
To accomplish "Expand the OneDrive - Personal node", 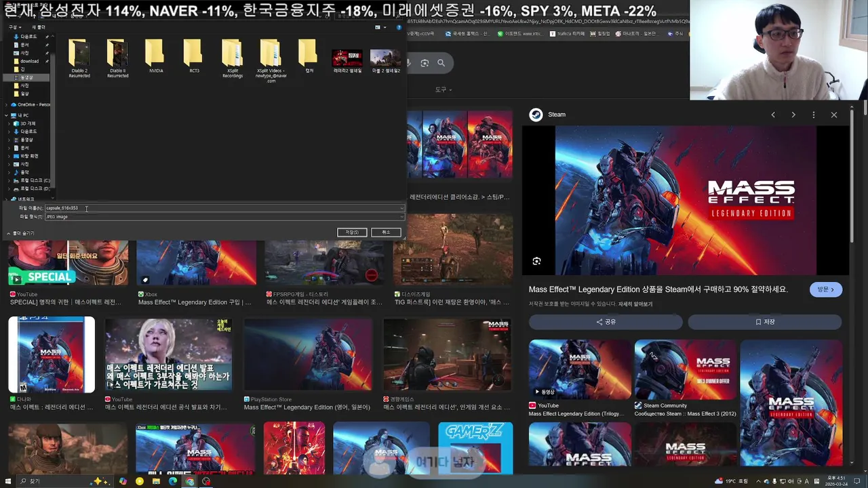I will coord(6,104).
